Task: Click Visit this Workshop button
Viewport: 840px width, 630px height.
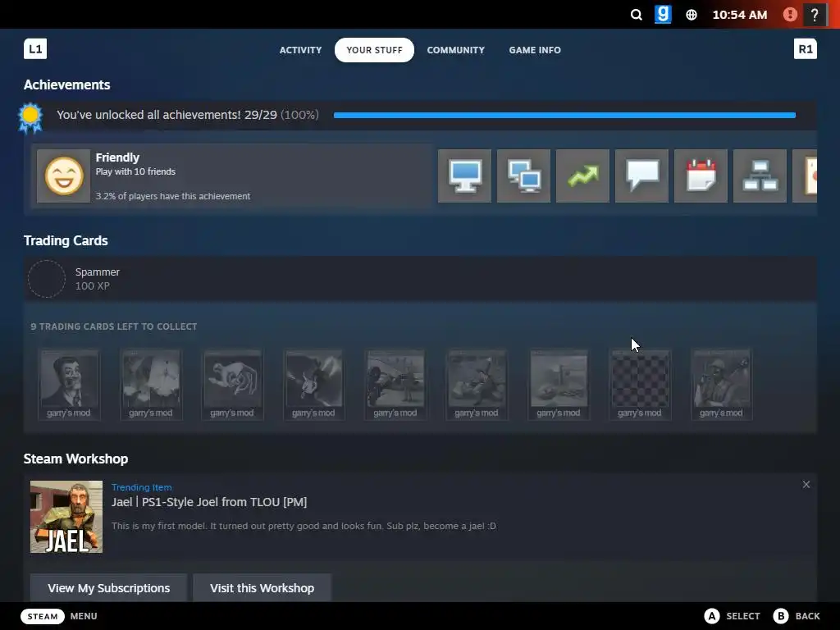Action: tap(262, 587)
